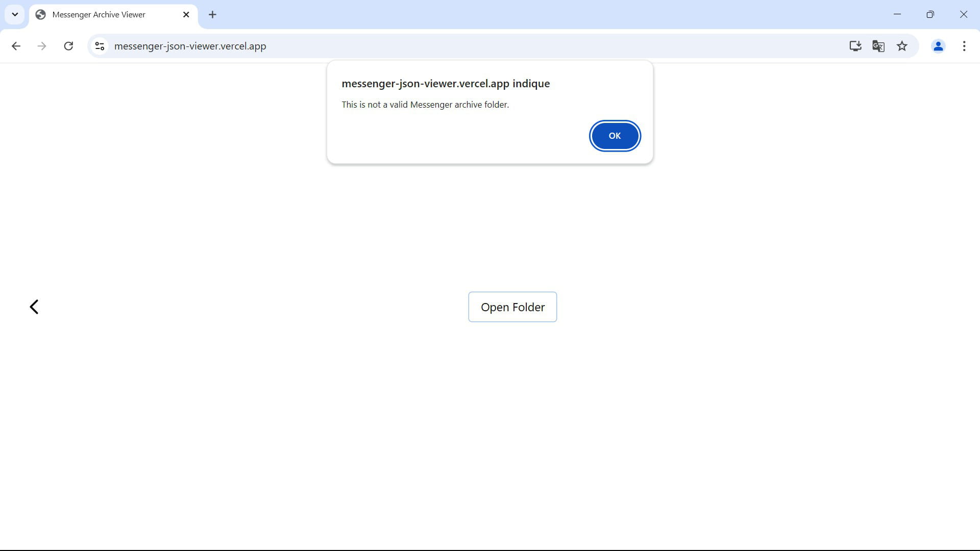Click the Open Folder button
Screen dimensions: 980x551
512,307
